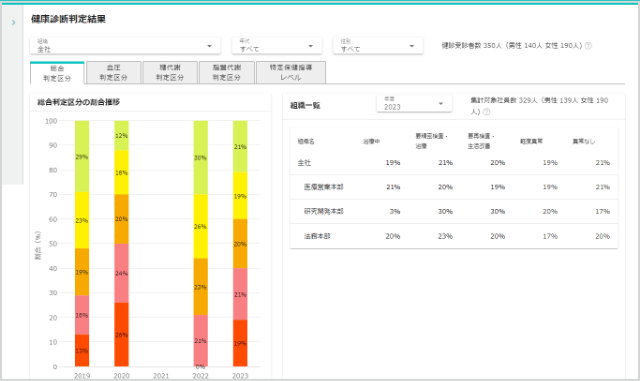Click help icon beside 健診受診者数 350人

588,46
